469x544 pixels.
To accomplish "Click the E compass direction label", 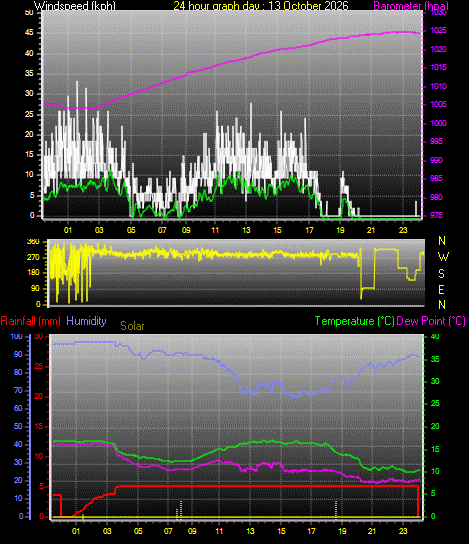I will click(441, 289).
